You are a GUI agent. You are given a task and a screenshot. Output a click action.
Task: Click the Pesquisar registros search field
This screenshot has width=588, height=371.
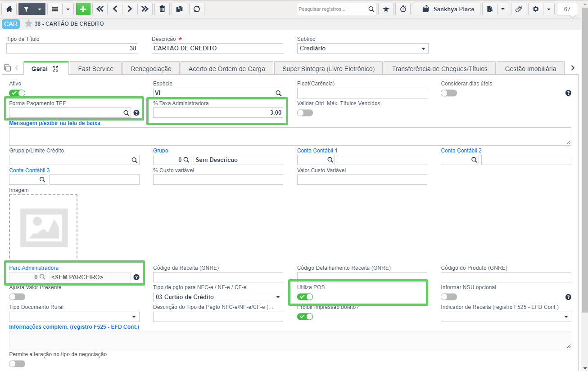(x=332, y=9)
